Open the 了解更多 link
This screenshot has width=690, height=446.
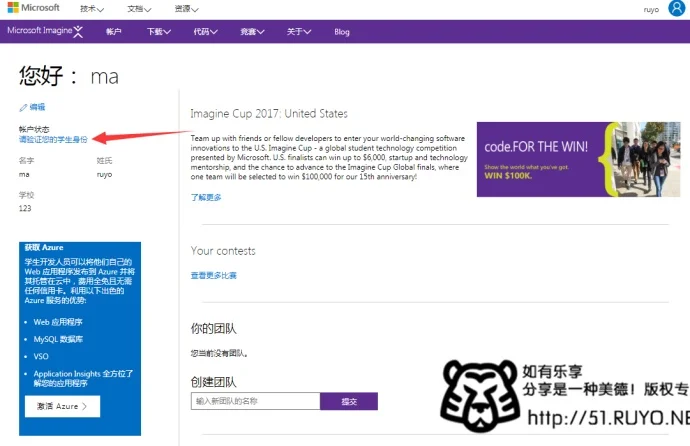pos(206,197)
